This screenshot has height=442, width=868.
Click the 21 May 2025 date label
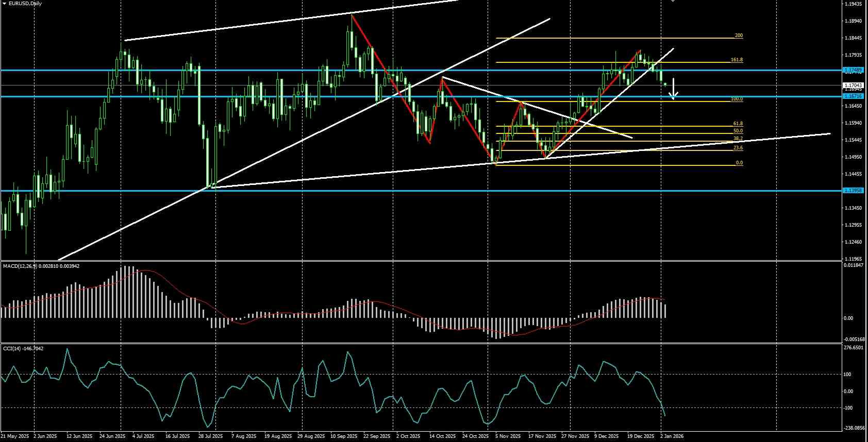coord(15,436)
